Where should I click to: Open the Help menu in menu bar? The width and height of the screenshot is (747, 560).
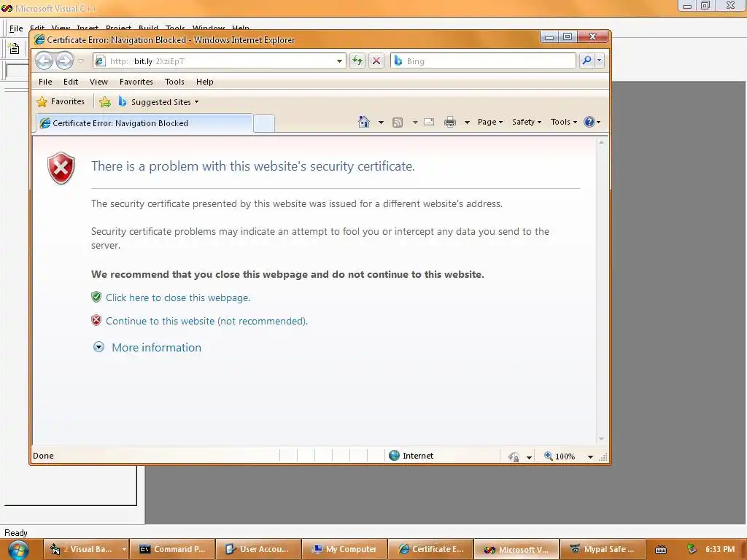205,82
